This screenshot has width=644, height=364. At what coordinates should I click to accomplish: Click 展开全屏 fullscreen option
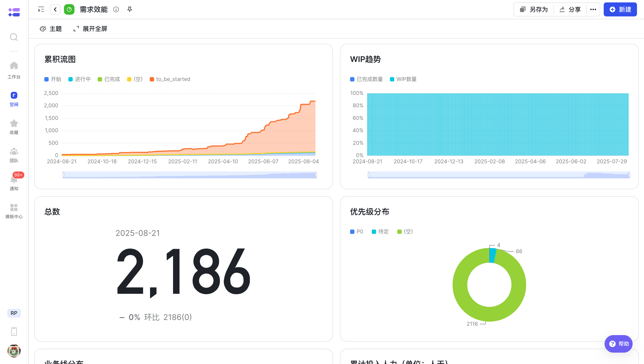(x=90, y=29)
